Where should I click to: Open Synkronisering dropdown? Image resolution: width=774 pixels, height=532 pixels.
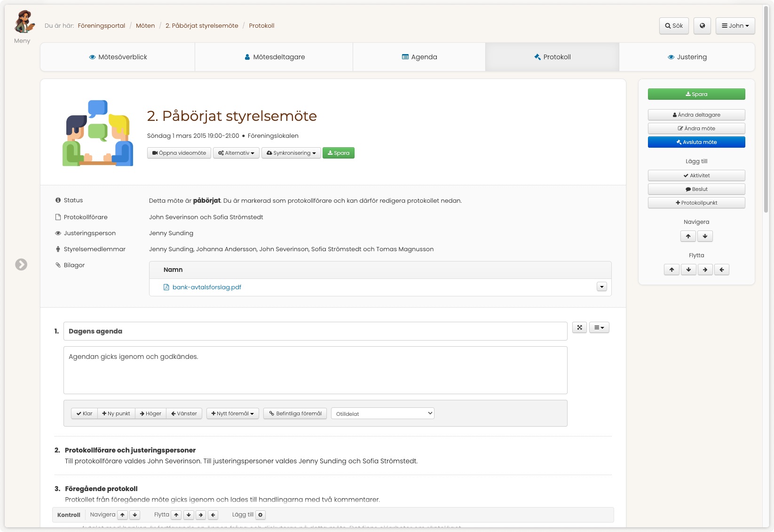291,153
